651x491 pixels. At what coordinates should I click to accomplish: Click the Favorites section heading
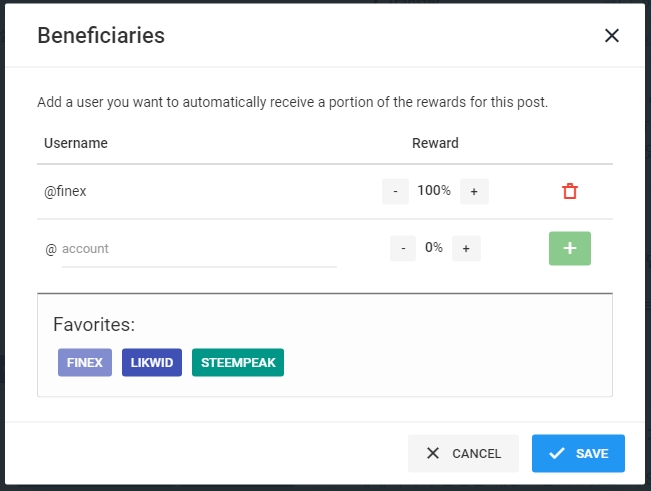pos(94,325)
